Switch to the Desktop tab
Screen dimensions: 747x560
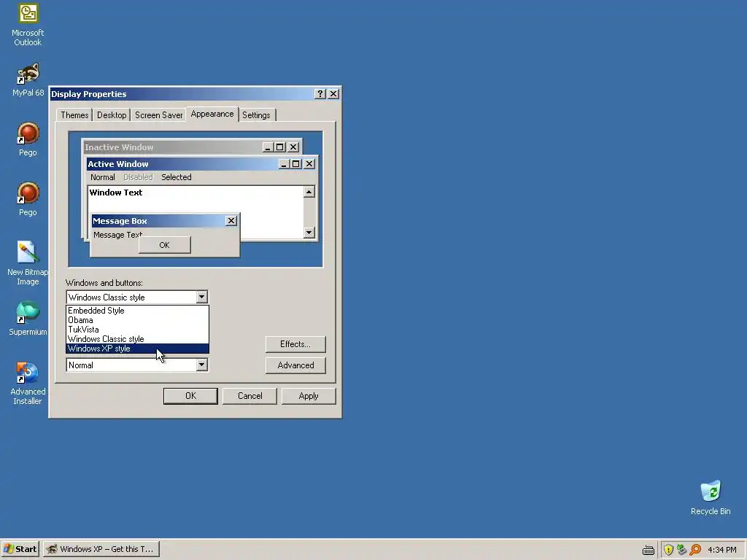pyautogui.click(x=112, y=115)
